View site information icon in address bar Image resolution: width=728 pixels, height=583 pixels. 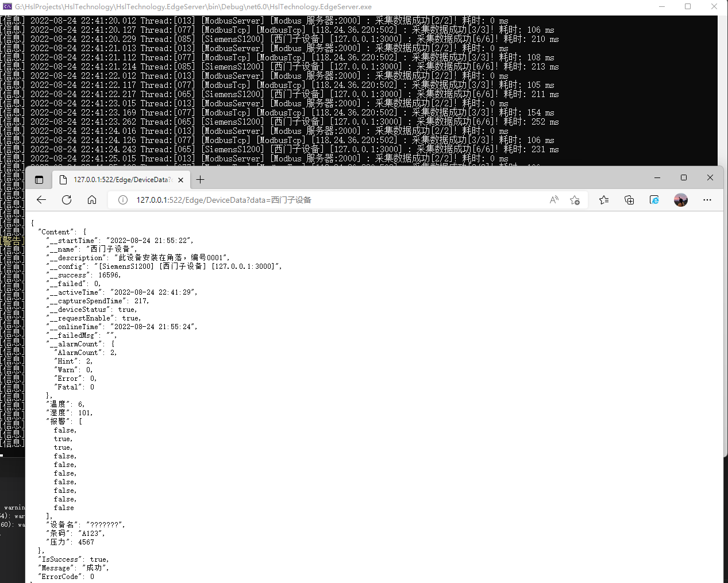[x=122, y=200]
